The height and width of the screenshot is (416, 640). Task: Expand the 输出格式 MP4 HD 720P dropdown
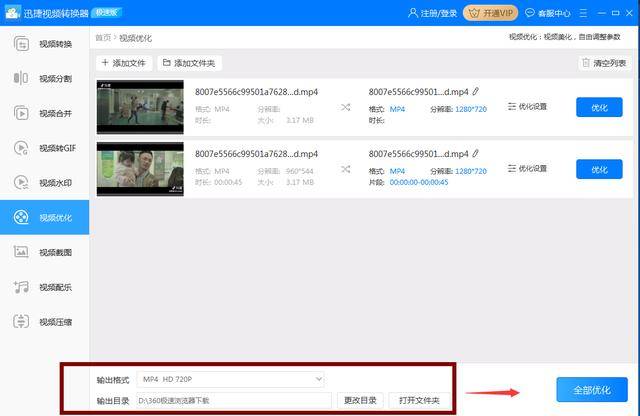point(231,379)
